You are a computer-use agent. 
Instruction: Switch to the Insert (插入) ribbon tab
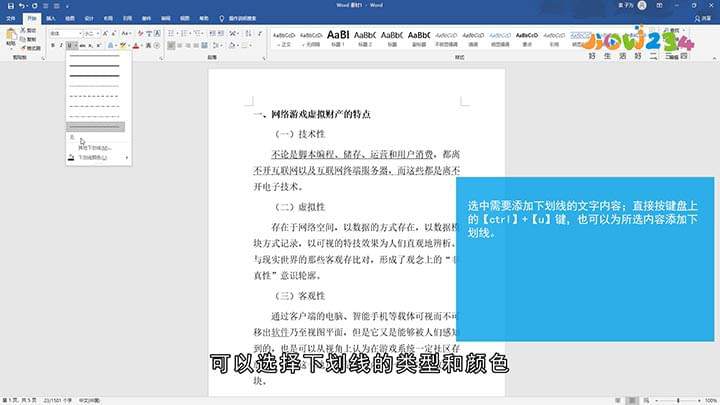coord(51,18)
